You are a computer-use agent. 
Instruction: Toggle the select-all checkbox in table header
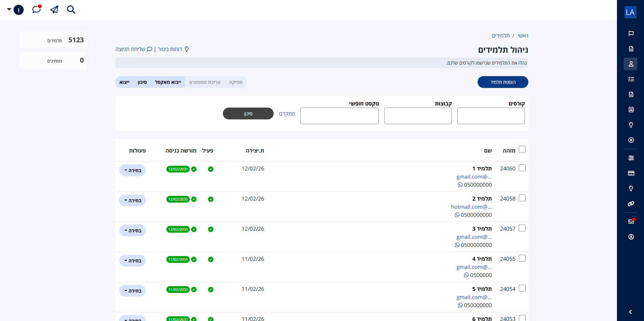[522, 149]
